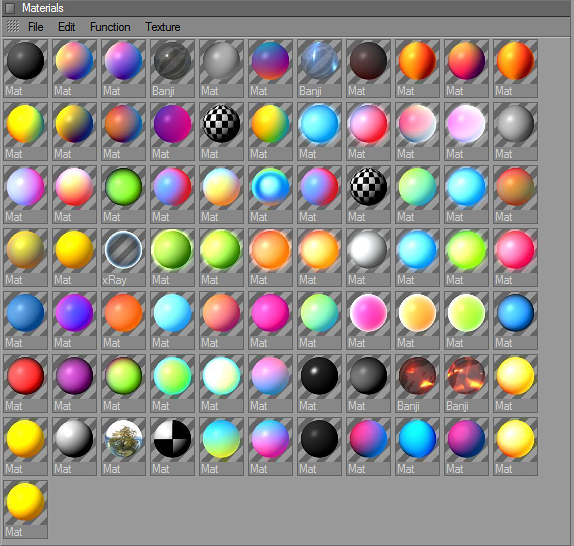Select the checkerboard material in third row
This screenshot has height=546, width=574.
pyautogui.click(x=368, y=194)
